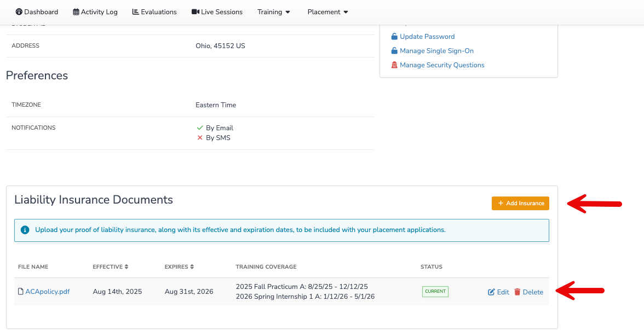Click the info icon in the upload notice
This screenshot has width=644, height=330.
(25, 230)
